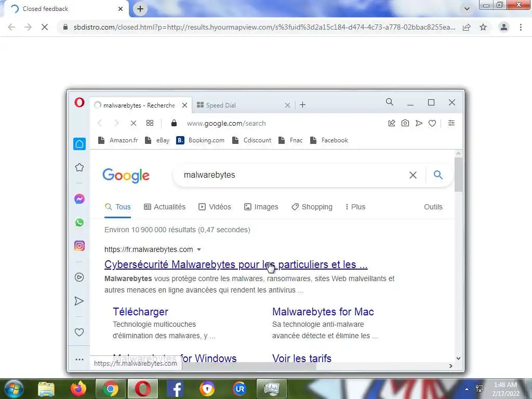
Task: Open new tab in Chrome window
Action: pos(140,9)
